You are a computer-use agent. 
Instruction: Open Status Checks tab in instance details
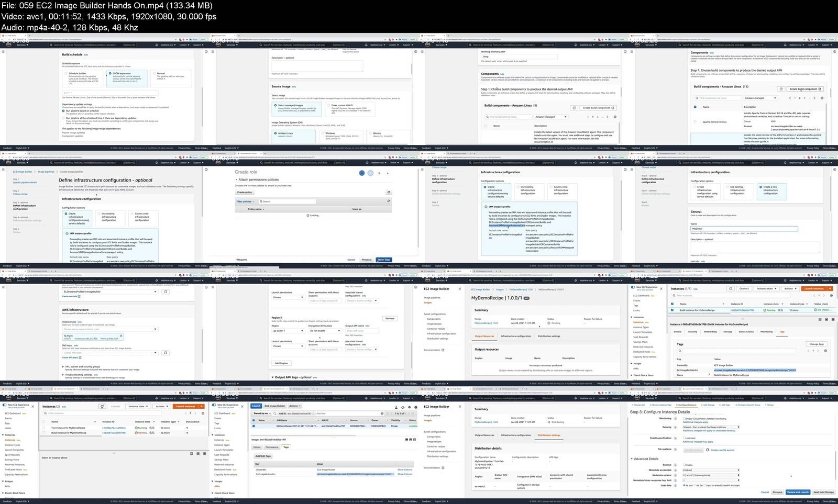[x=746, y=331]
